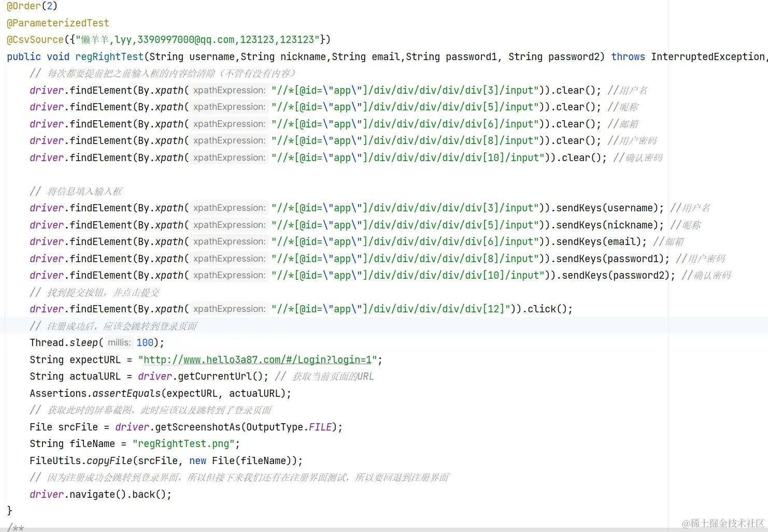Click the @CsvSource annotation line
Screen dimensions: 768x532
(x=36, y=39)
